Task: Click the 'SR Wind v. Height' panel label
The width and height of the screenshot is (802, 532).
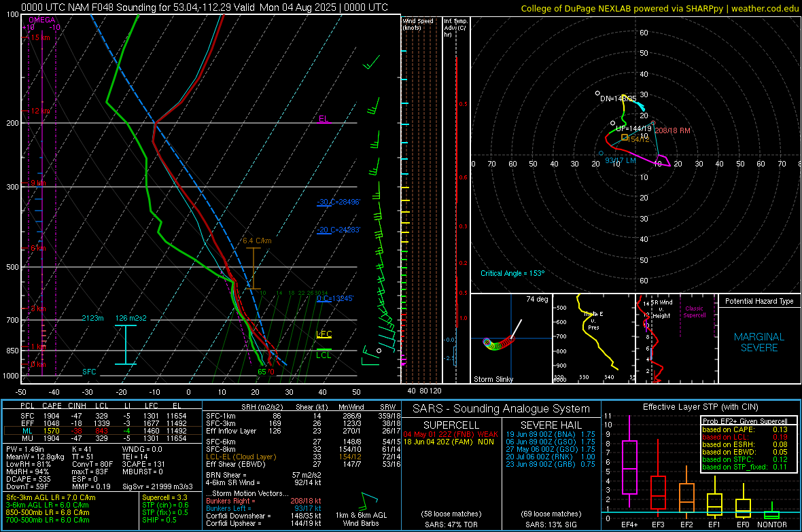Action: coord(662,309)
